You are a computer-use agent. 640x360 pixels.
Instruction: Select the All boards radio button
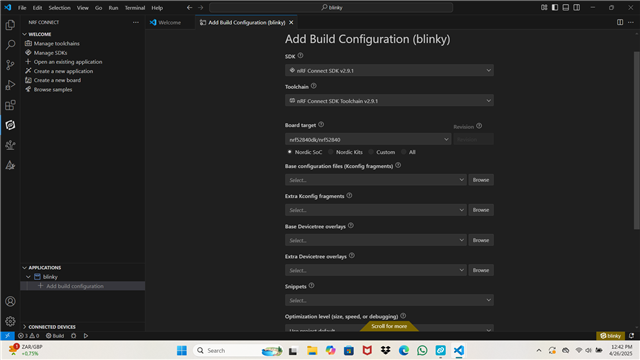coord(404,152)
